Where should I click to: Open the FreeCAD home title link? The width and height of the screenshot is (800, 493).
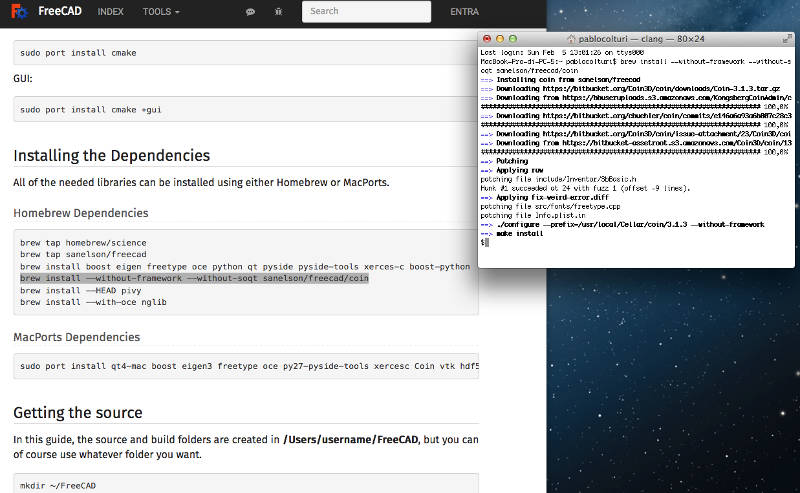(60, 11)
